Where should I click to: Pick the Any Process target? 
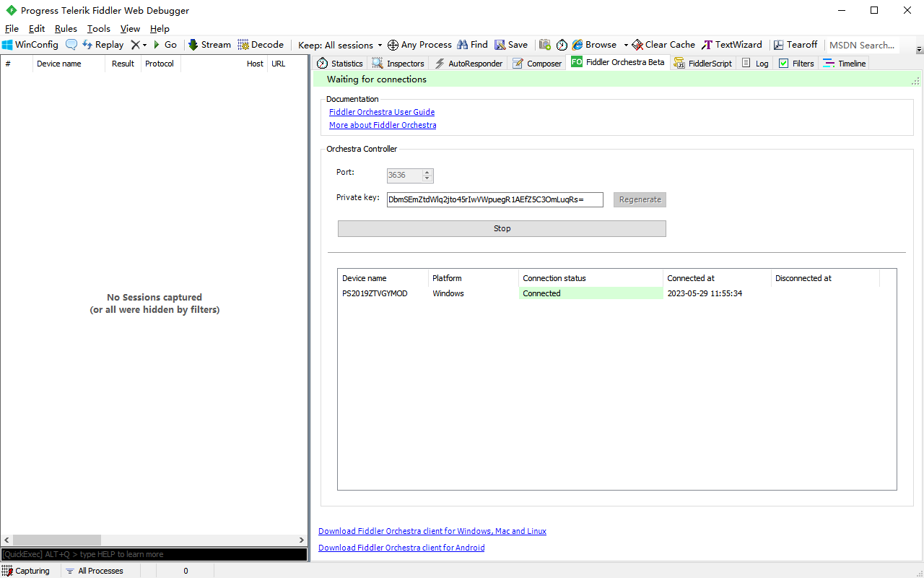pyautogui.click(x=419, y=45)
